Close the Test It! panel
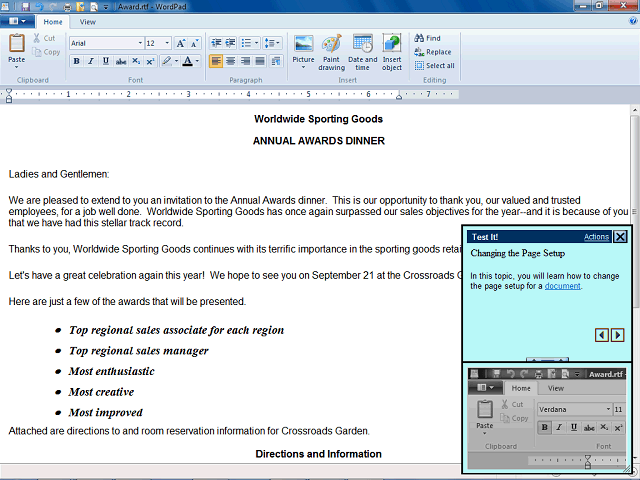 pos(620,237)
